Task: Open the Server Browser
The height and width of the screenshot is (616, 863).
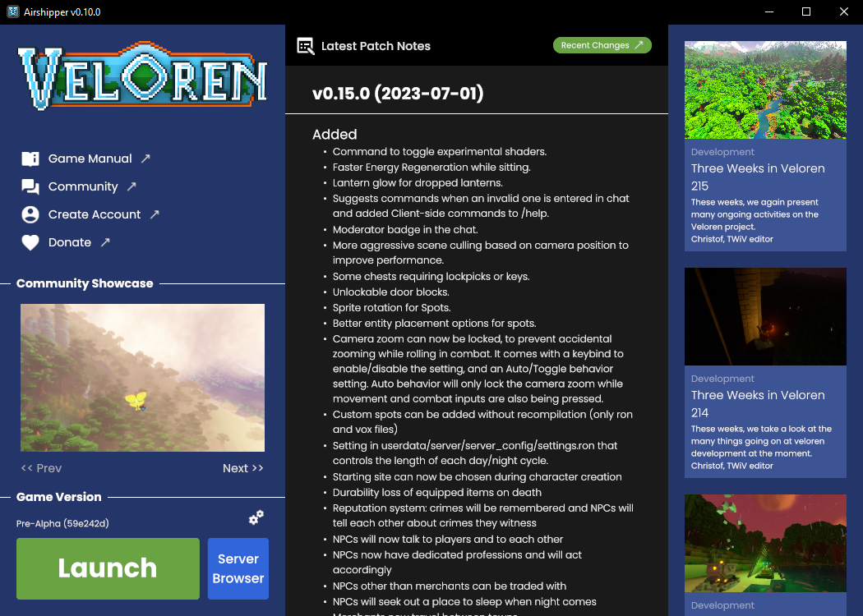Action: click(x=238, y=568)
